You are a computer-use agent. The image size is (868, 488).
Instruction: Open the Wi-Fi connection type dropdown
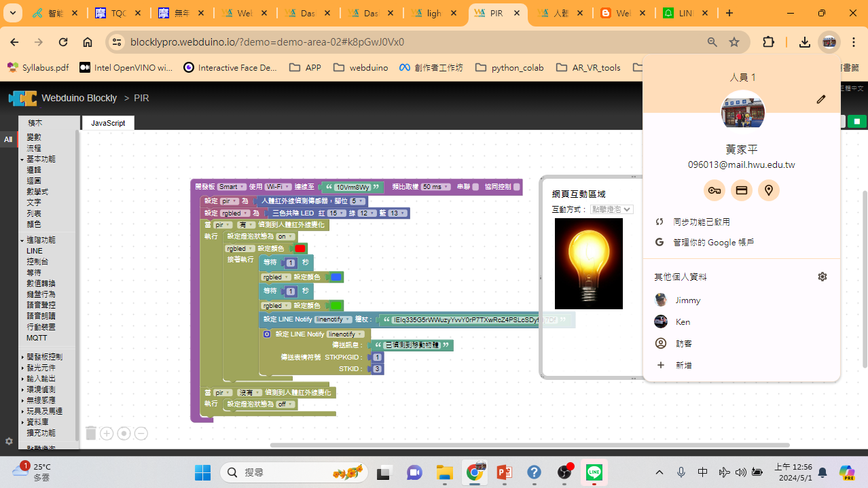pos(278,187)
